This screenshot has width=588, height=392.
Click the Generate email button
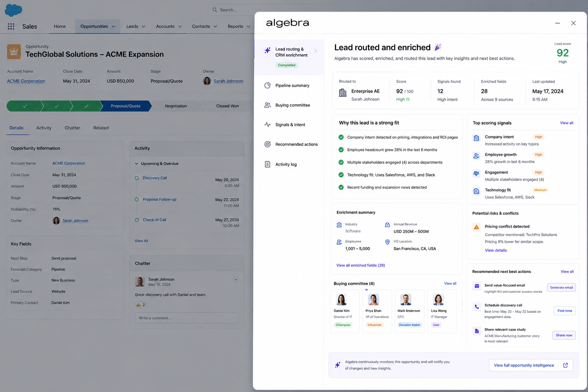(x=561, y=287)
